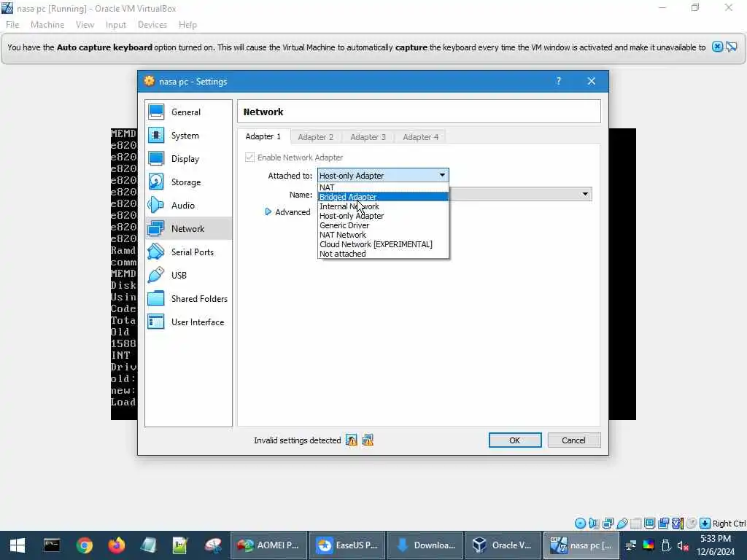Image resolution: width=747 pixels, height=560 pixels.
Task: Dismiss the Auto capture keyboard notification
Action: click(x=717, y=47)
